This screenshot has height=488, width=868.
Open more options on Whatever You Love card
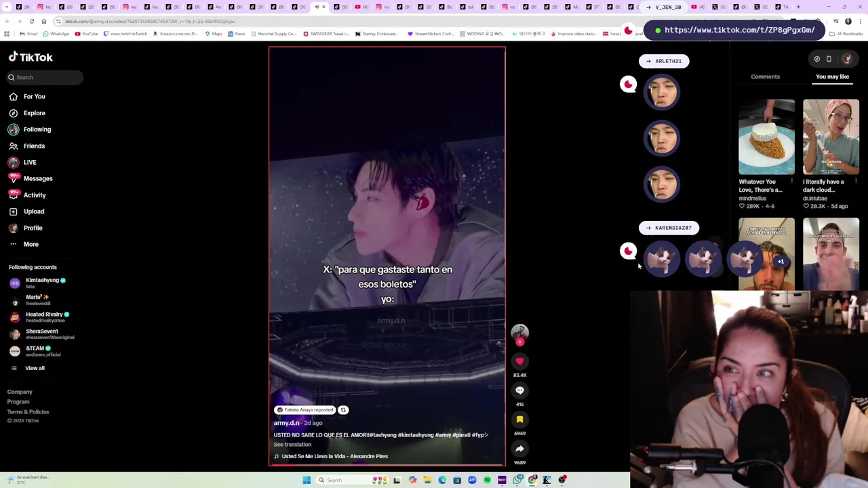(x=791, y=182)
